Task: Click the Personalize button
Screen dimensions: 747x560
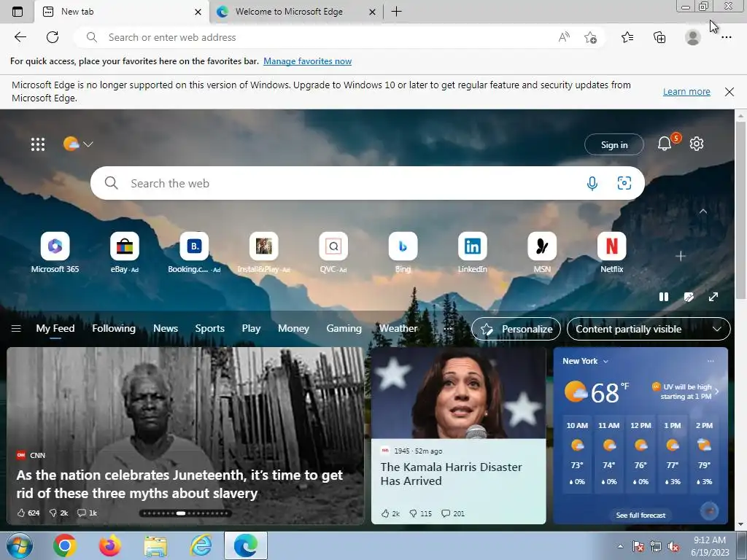Action: coord(516,329)
